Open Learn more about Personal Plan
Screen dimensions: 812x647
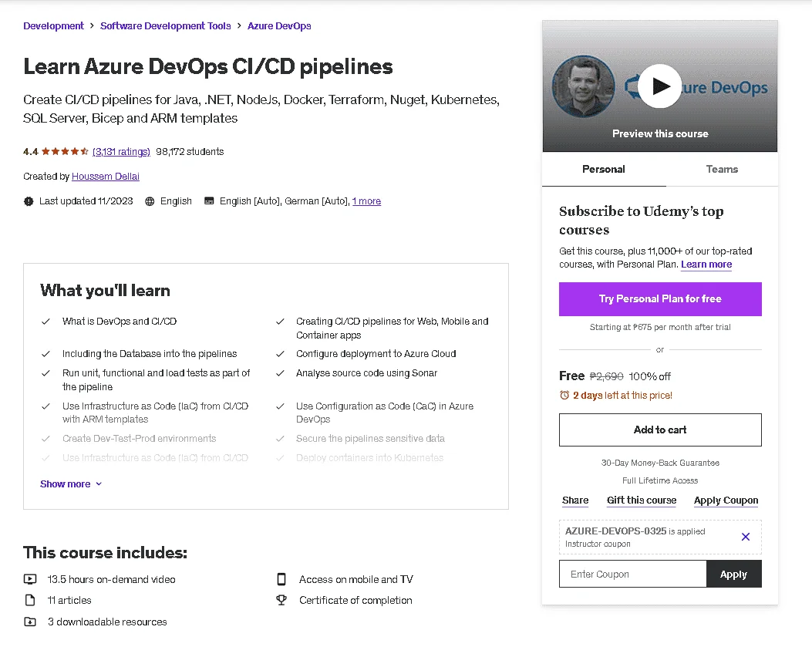point(706,265)
